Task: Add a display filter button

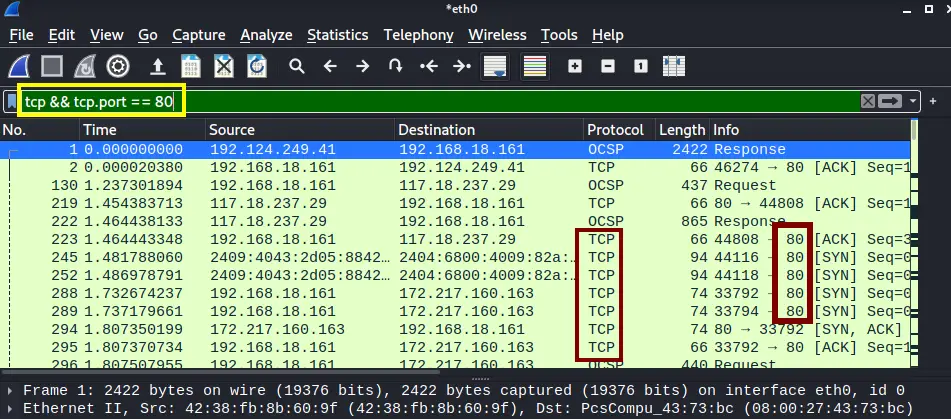Action: (933, 101)
